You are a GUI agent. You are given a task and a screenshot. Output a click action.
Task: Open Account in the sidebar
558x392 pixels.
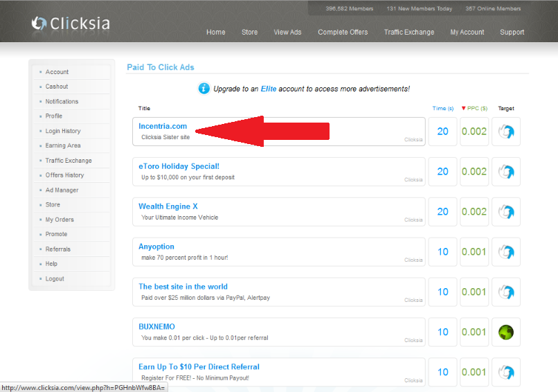[x=57, y=72]
